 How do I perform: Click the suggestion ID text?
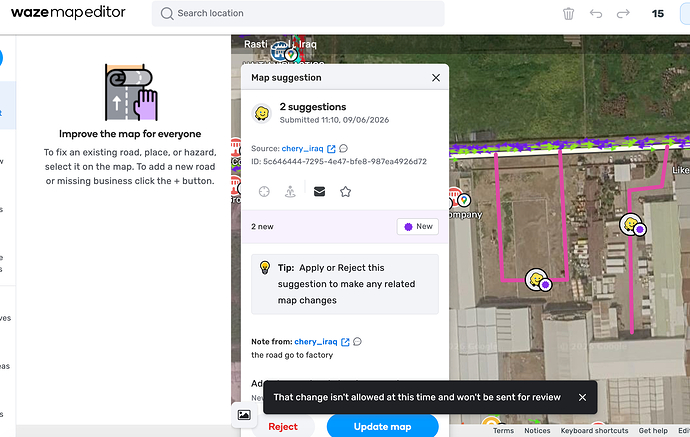coord(339,162)
